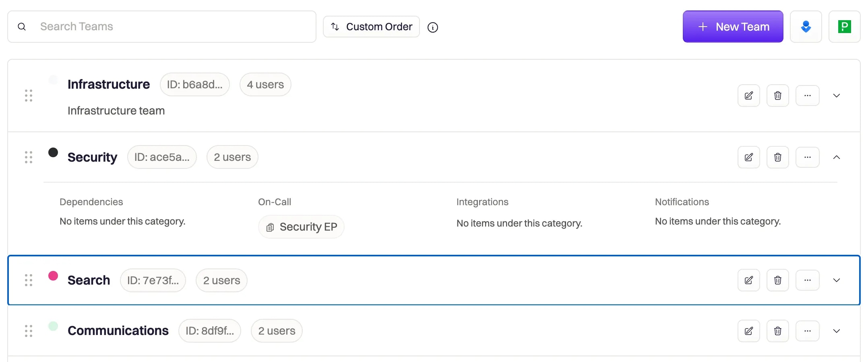Focus the Search Teams input field
Image resolution: width=868 pixels, height=362 pixels.
(162, 27)
